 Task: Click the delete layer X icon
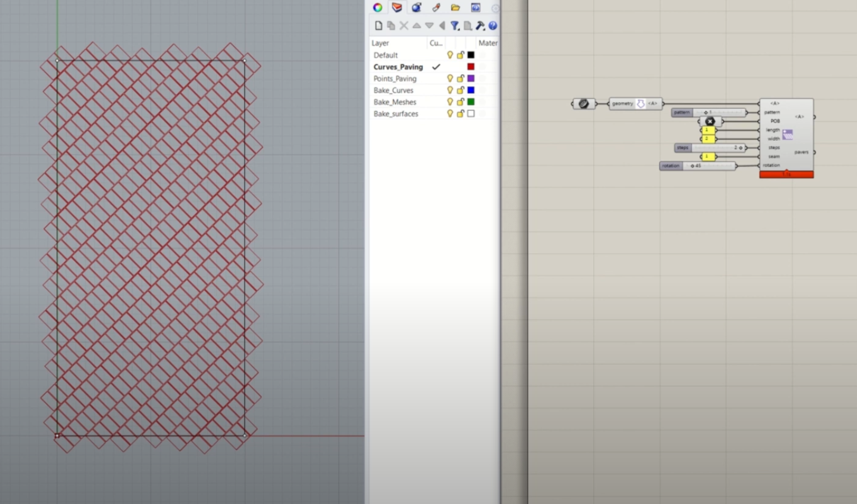point(404,26)
